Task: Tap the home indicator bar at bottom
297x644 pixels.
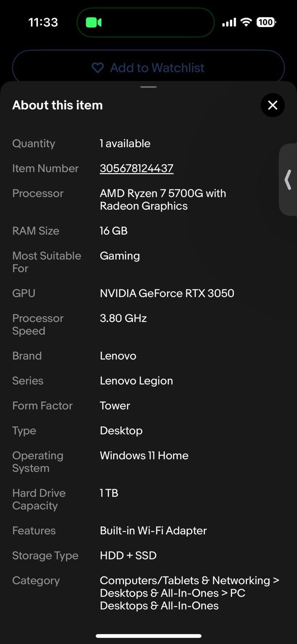Action: [148, 636]
